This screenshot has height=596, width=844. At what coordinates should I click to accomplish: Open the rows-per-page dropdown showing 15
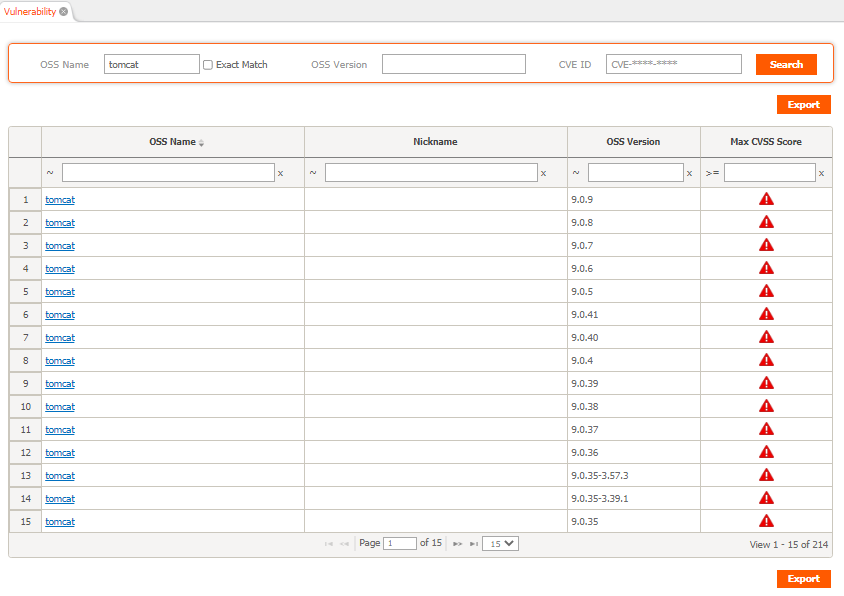pos(501,544)
